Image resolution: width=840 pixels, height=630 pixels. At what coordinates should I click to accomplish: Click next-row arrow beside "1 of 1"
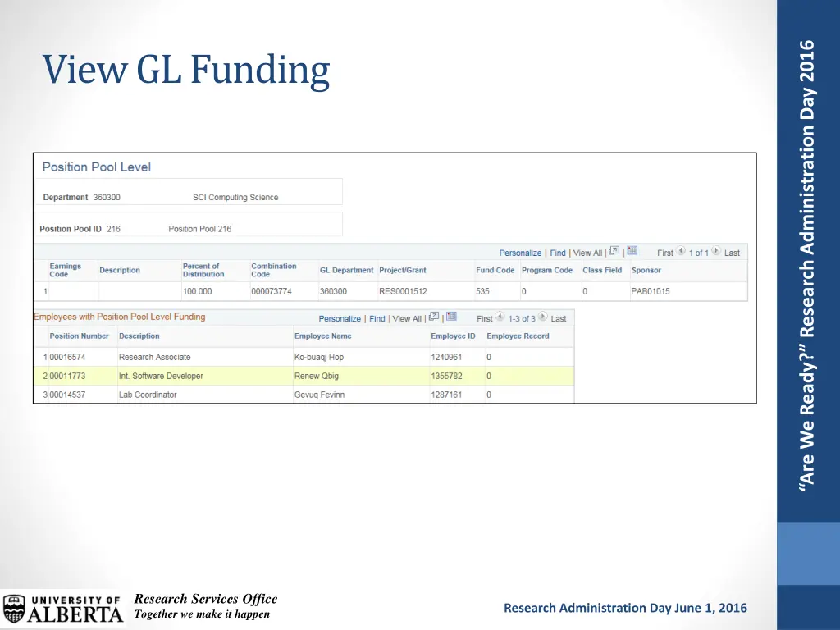pyautogui.click(x=715, y=251)
